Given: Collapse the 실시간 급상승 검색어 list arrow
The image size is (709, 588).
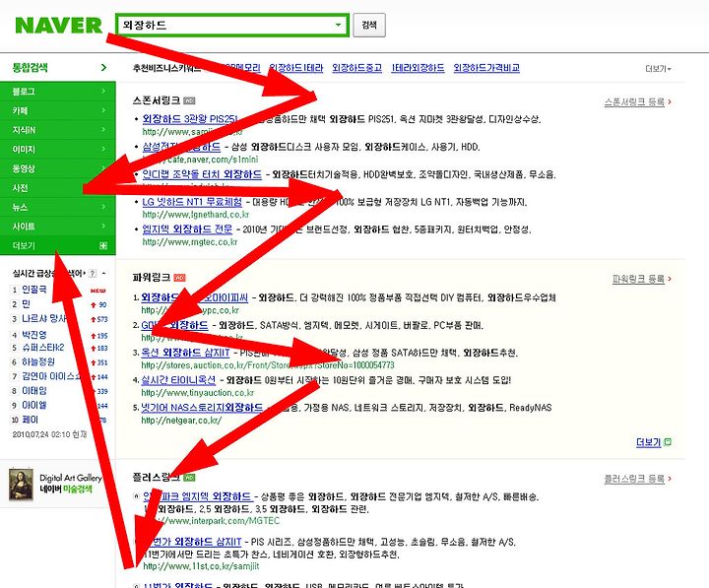Looking at the screenshot, I should coord(104,273).
